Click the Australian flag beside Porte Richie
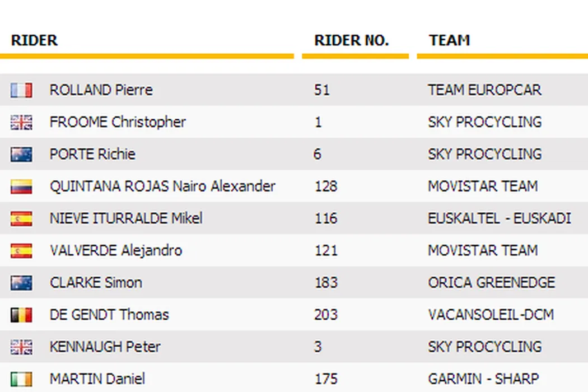This screenshot has height=392, width=588. tap(21, 155)
